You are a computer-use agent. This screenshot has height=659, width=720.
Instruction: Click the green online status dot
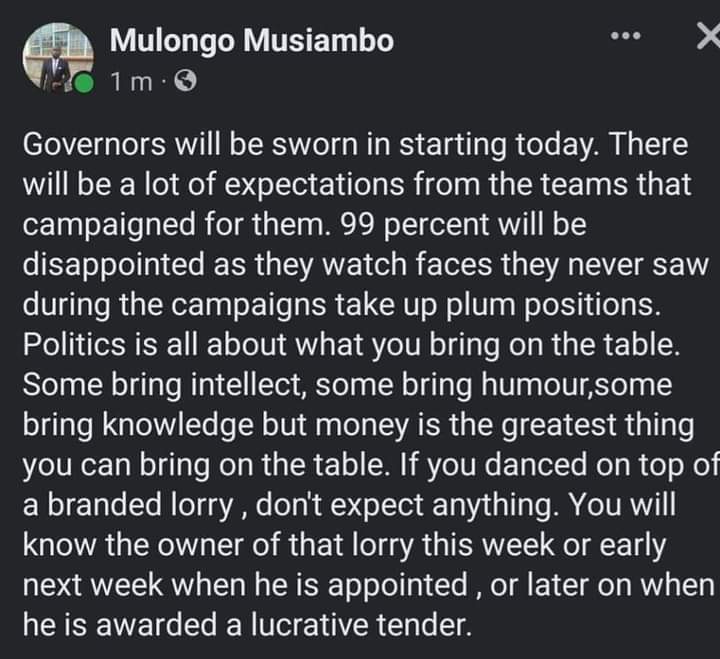tap(84, 84)
